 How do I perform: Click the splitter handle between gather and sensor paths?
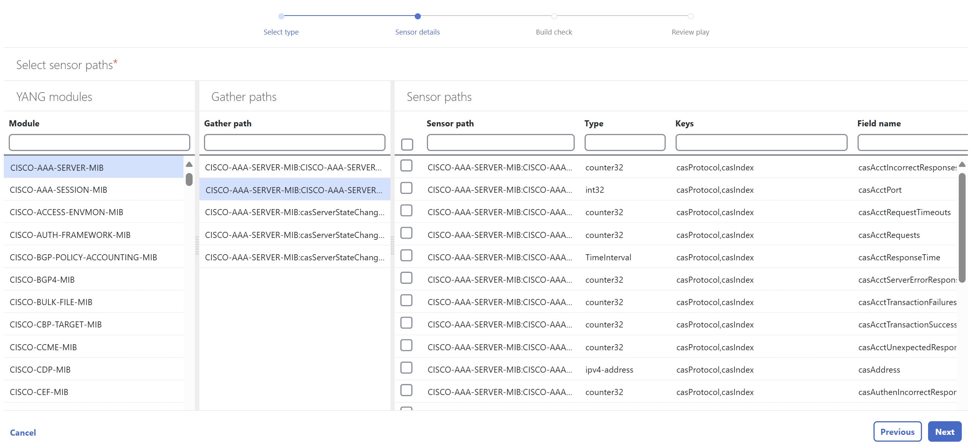click(x=392, y=245)
